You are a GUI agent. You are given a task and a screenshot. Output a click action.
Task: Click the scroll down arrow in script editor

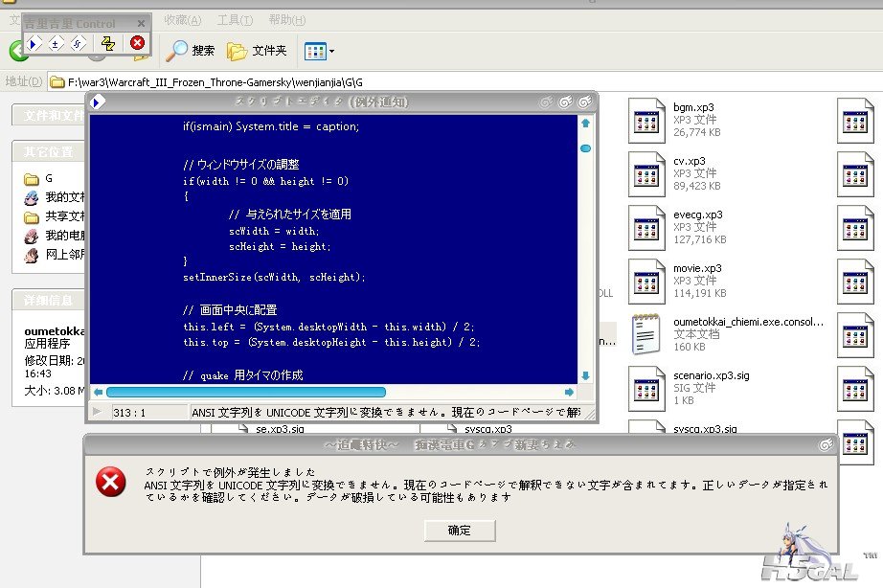click(585, 376)
